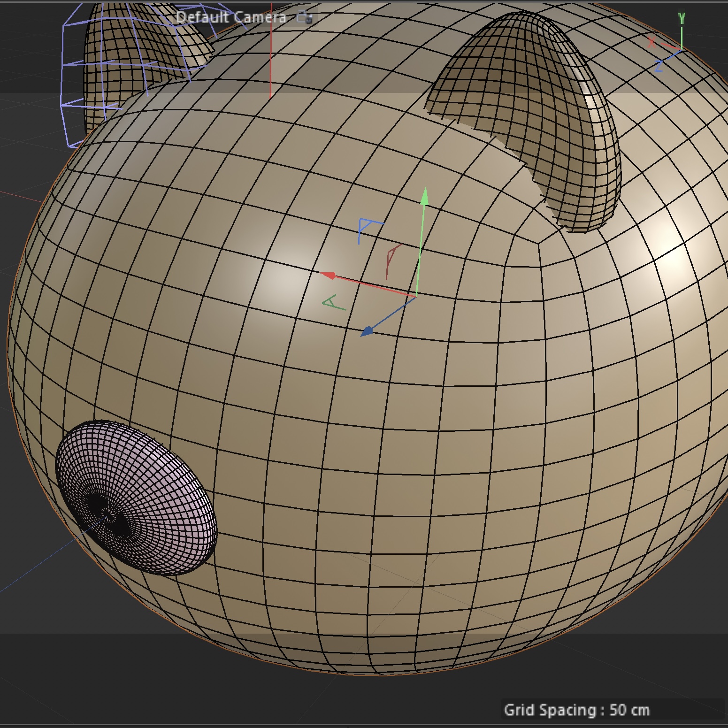The width and height of the screenshot is (728, 728).
Task: Click the dark center pole of the eye mesh
Action: [x=107, y=515]
